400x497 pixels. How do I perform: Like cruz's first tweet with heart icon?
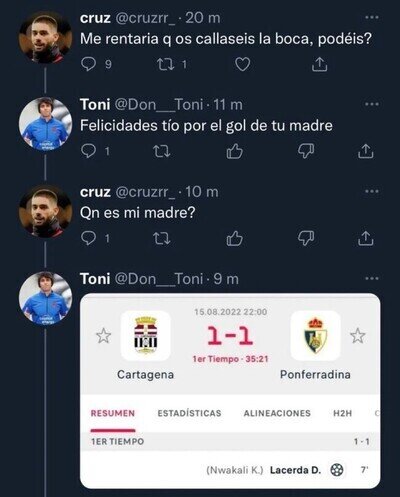tap(243, 64)
